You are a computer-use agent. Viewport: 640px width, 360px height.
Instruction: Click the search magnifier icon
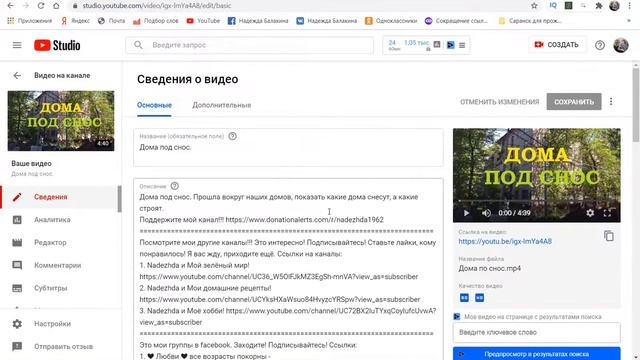coord(138,45)
